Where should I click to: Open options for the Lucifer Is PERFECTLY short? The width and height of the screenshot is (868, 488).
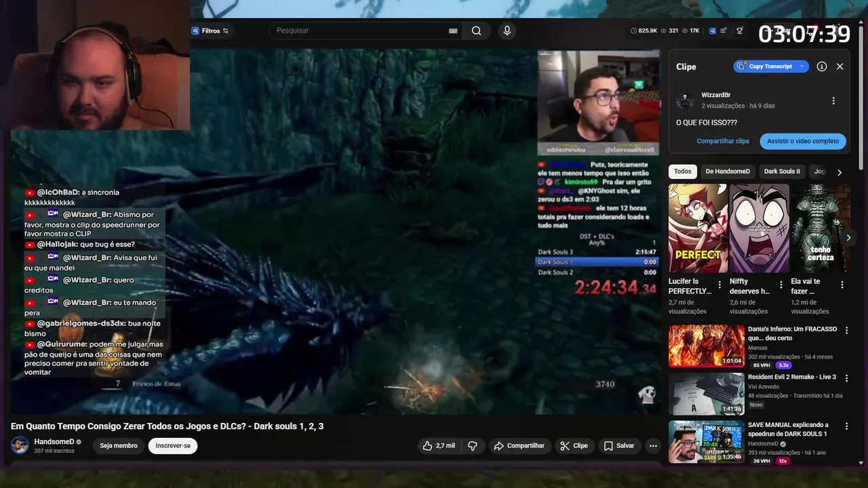[719, 285]
